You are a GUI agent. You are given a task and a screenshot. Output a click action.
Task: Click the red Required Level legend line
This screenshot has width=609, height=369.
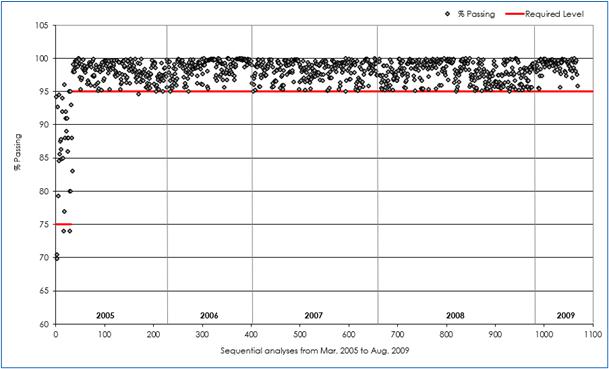(514, 14)
